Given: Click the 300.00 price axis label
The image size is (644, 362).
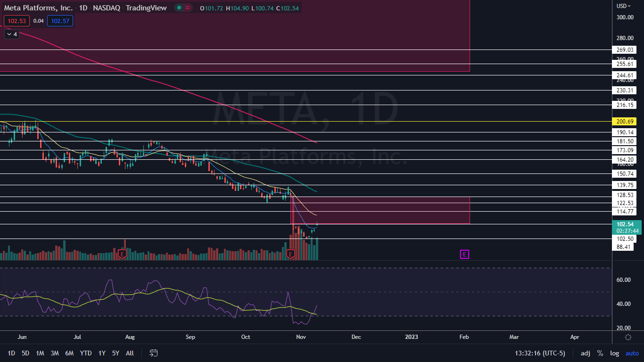Looking at the screenshot, I should 624,17.
